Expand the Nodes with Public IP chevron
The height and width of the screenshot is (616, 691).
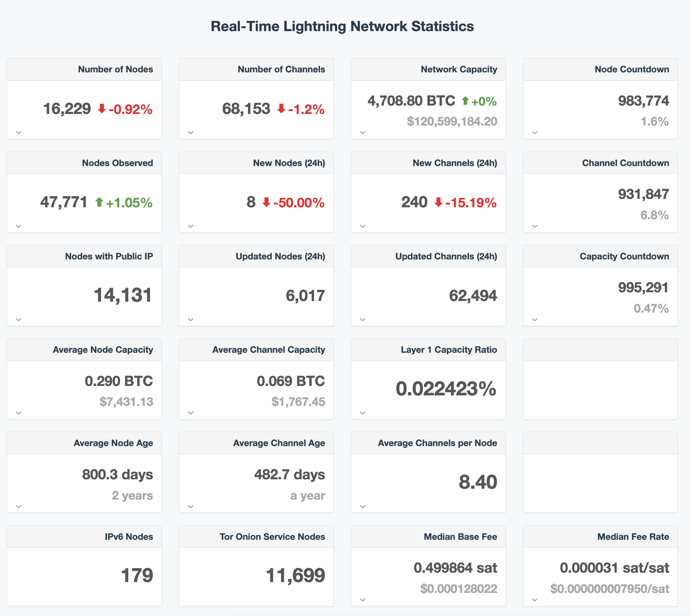point(19,320)
